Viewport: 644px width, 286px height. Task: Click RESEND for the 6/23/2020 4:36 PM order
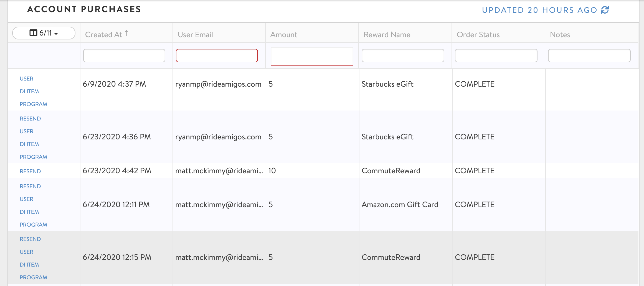coord(30,119)
